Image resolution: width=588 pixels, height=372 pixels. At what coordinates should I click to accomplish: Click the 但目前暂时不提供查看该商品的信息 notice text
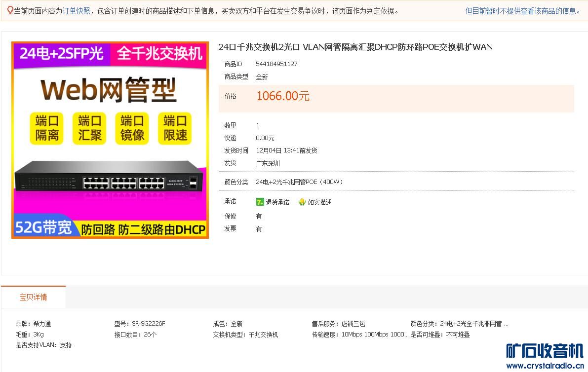[523, 11]
